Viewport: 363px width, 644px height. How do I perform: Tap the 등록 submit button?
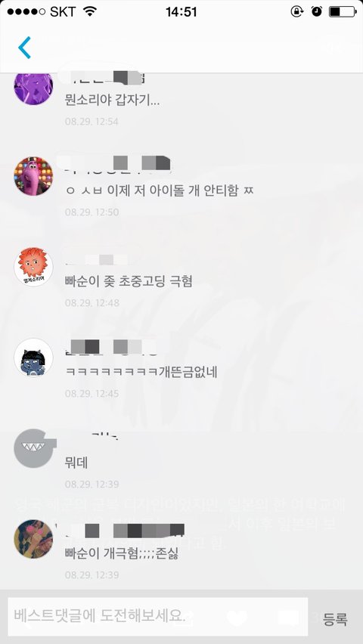coord(335,618)
